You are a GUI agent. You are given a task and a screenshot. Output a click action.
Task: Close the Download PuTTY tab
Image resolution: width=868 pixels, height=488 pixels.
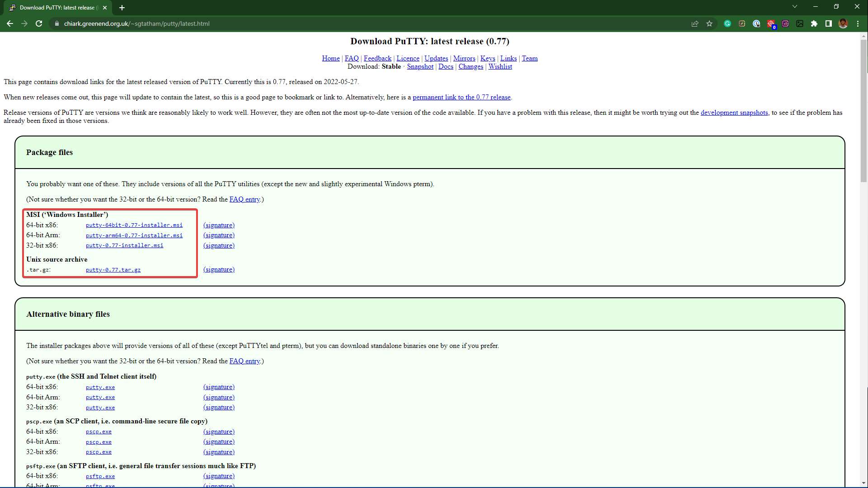coord(105,8)
